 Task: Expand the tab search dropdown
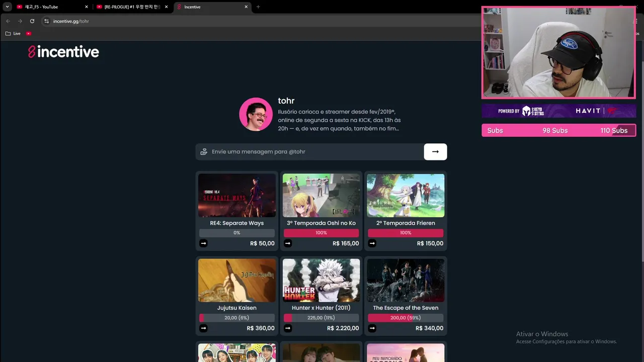[x=7, y=7]
